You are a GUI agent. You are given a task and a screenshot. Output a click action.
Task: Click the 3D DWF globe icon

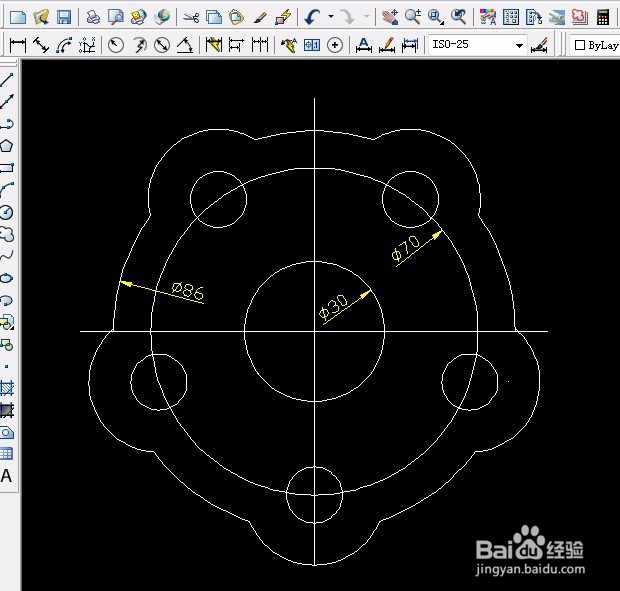point(162,17)
